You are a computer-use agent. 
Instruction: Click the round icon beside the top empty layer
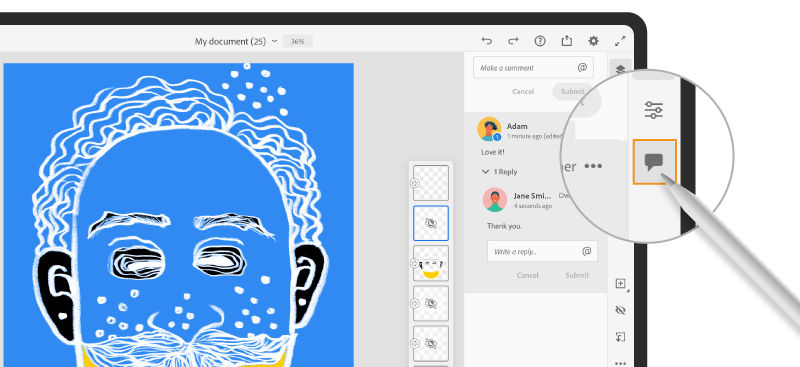[x=415, y=183]
